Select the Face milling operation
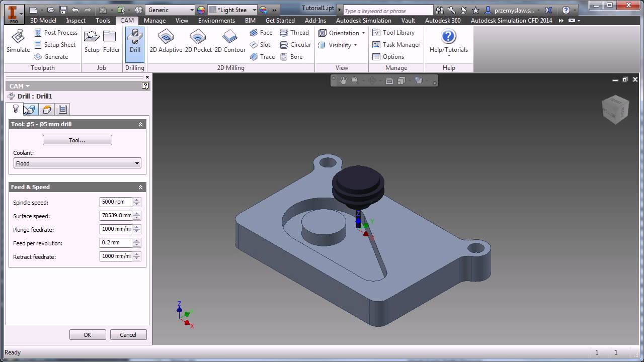The width and height of the screenshot is (644, 362). [x=261, y=32]
